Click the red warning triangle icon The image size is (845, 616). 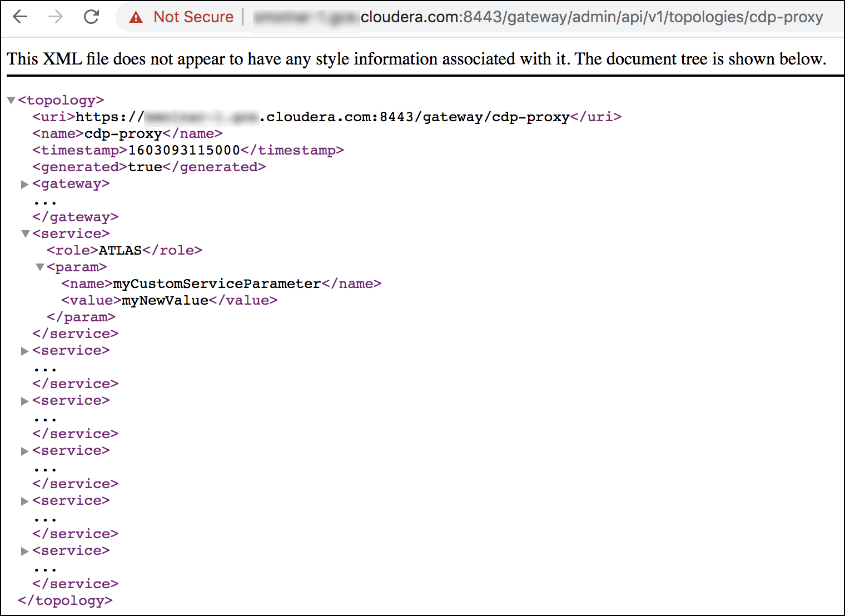click(x=136, y=17)
